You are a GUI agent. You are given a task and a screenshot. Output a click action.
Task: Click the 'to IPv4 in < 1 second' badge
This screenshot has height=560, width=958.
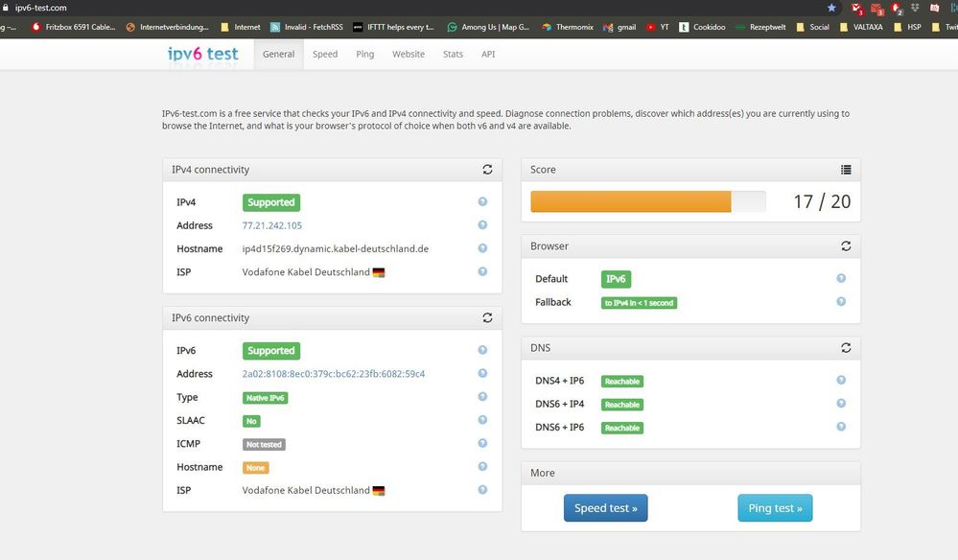point(639,303)
